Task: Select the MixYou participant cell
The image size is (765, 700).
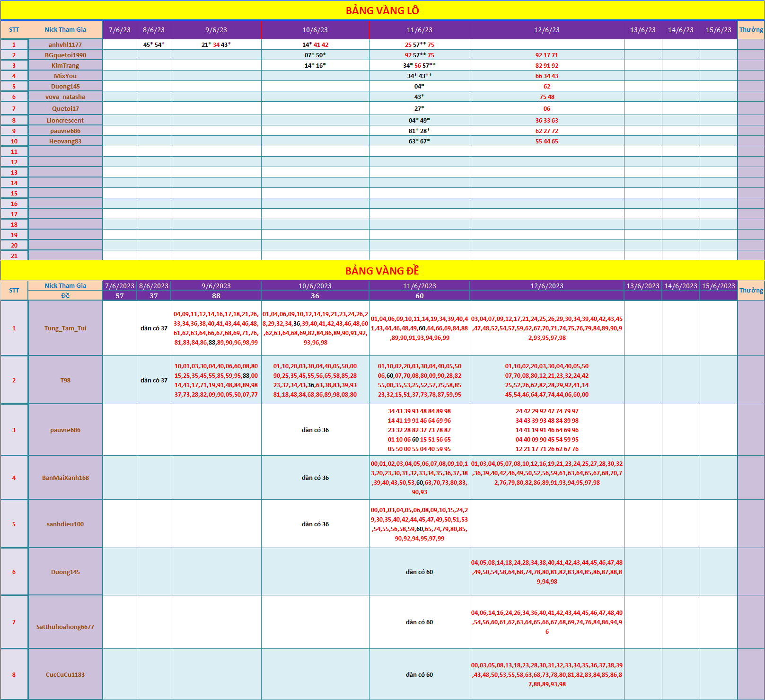Action: click(65, 76)
